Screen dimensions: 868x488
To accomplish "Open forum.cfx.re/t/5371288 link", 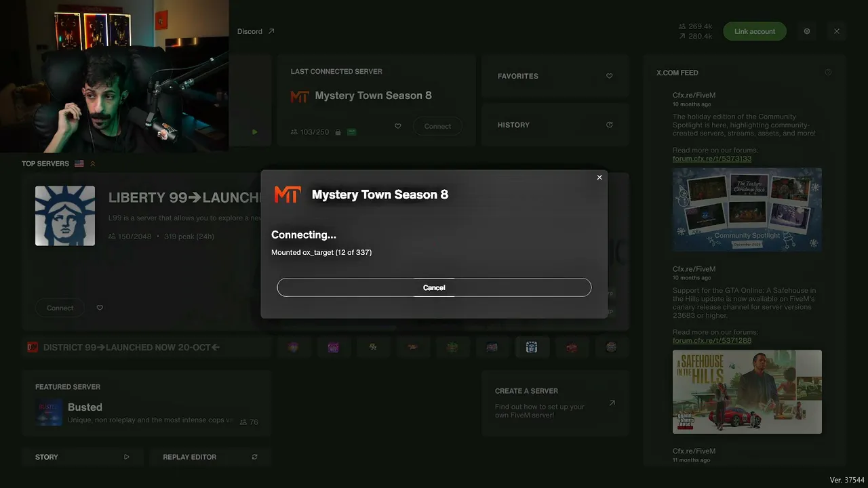I will 712,340.
